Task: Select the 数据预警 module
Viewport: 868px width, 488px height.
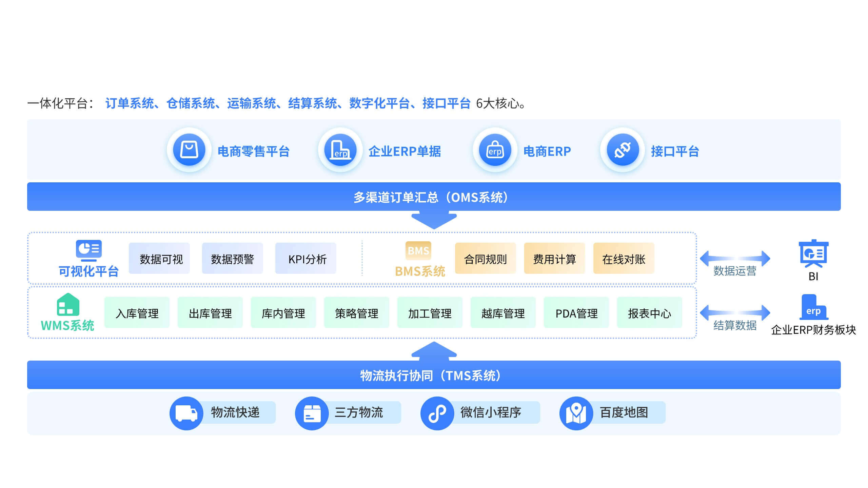Action: coord(233,258)
